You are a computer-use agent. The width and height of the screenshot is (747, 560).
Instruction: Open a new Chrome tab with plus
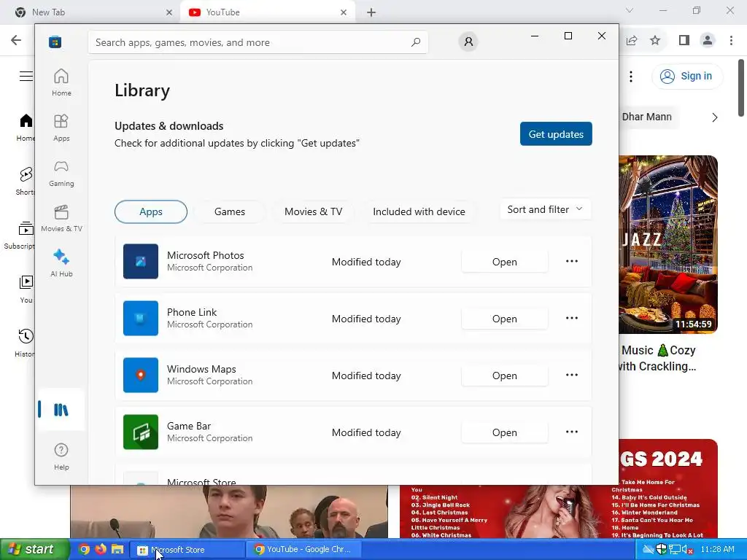(371, 12)
